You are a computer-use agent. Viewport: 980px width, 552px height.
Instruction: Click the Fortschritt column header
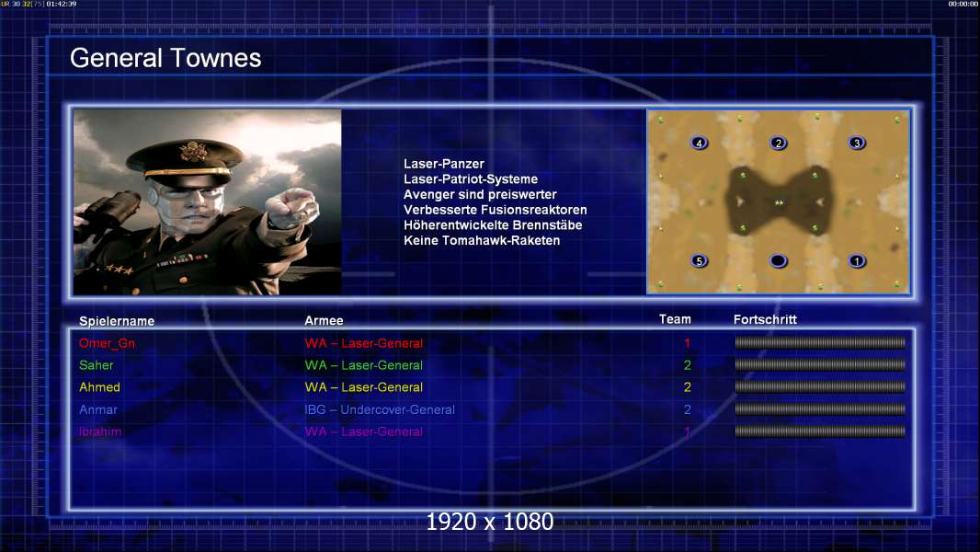click(765, 319)
